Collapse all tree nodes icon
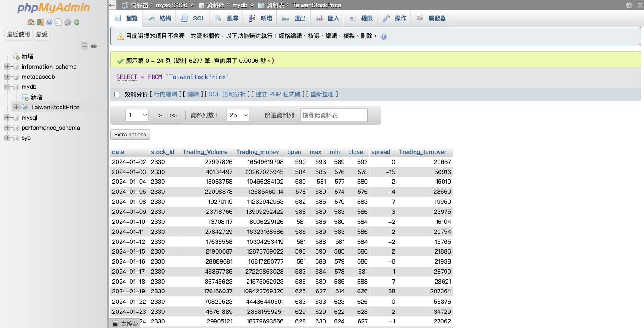The width and height of the screenshot is (644, 328). (x=84, y=46)
